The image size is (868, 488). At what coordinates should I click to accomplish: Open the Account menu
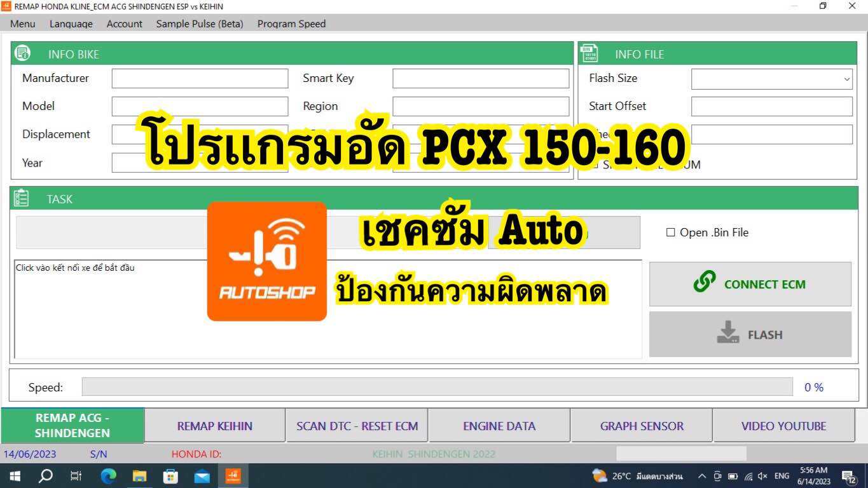[x=125, y=24]
